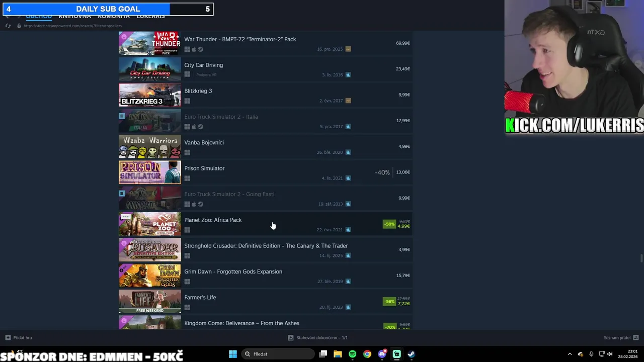Click the lock icon beside the URL
The image size is (644, 362).
click(x=19, y=26)
